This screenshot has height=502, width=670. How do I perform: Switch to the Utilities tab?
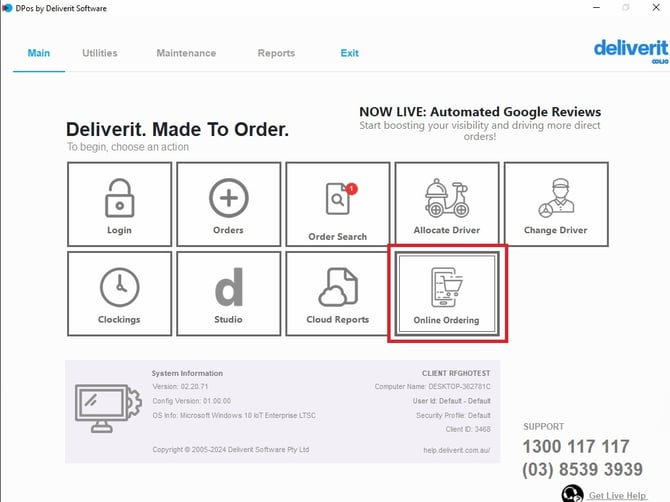click(x=100, y=53)
